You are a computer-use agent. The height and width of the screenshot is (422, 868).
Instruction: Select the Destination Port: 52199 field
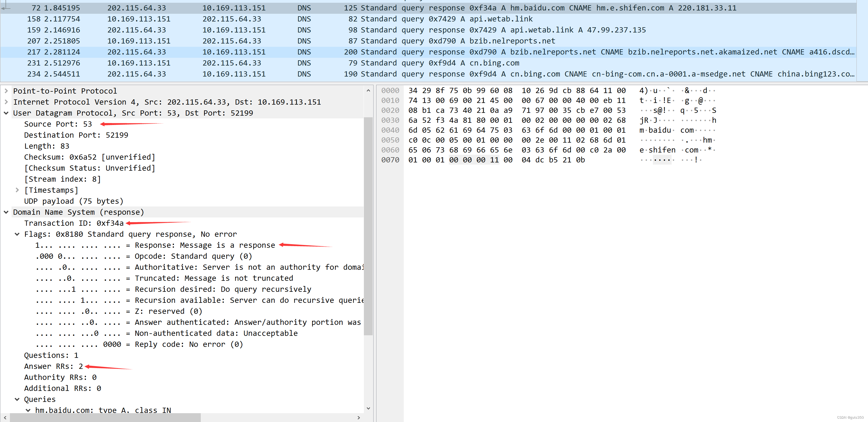pos(76,135)
